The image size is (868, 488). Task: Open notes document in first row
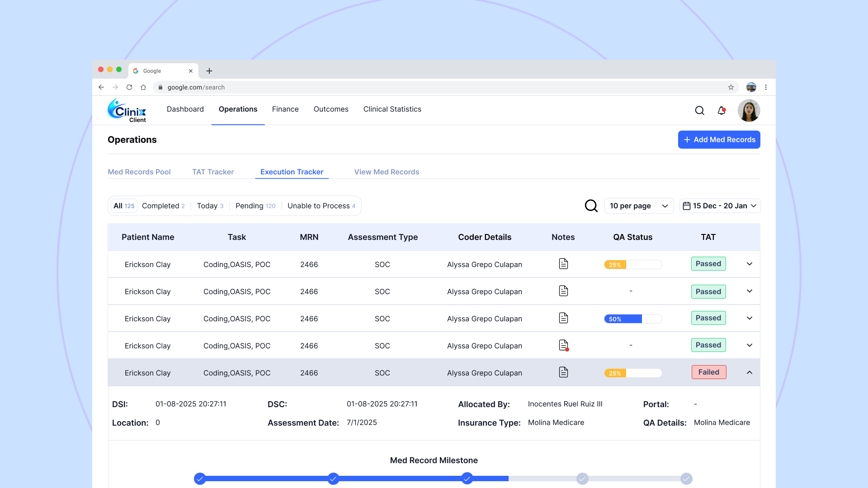click(563, 264)
